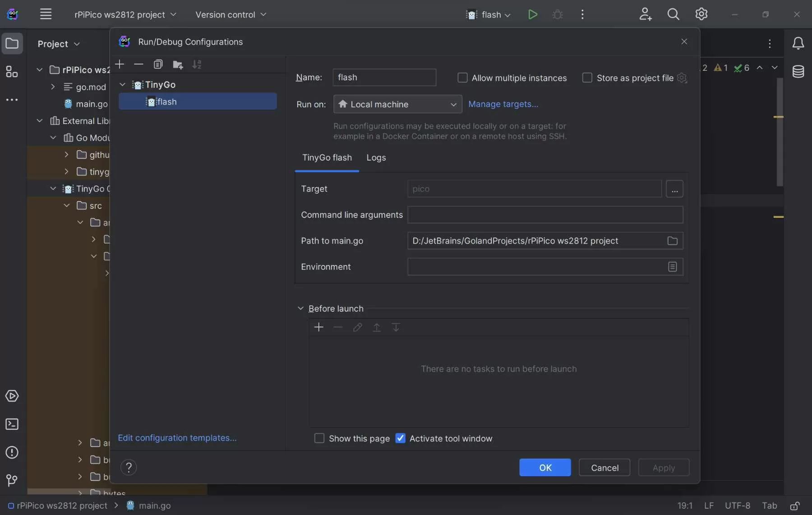Open more run actions menu
Screen dimensions: 812x515
tap(582, 14)
